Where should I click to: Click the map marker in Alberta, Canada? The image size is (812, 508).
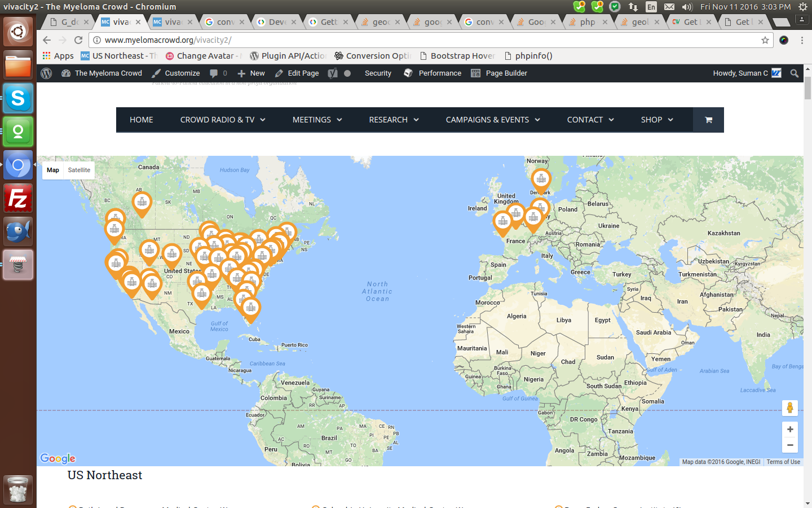tap(142, 203)
